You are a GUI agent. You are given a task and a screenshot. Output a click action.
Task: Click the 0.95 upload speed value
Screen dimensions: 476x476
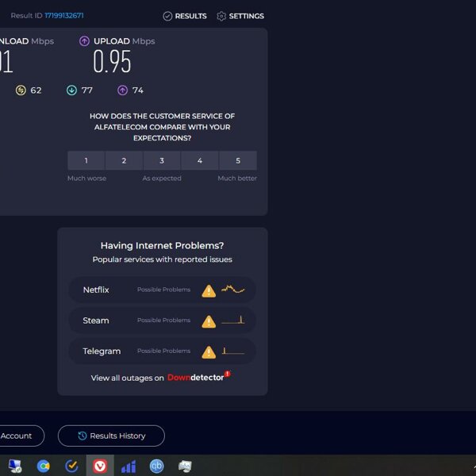point(112,62)
